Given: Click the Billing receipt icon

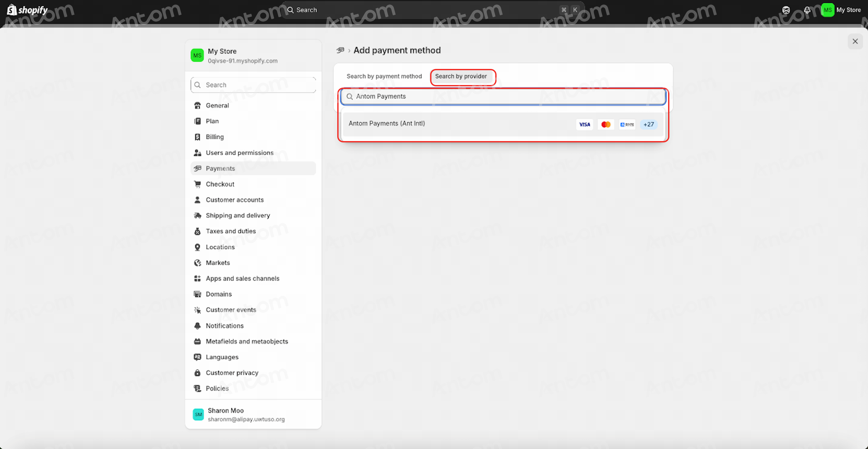Looking at the screenshot, I should coord(197,137).
